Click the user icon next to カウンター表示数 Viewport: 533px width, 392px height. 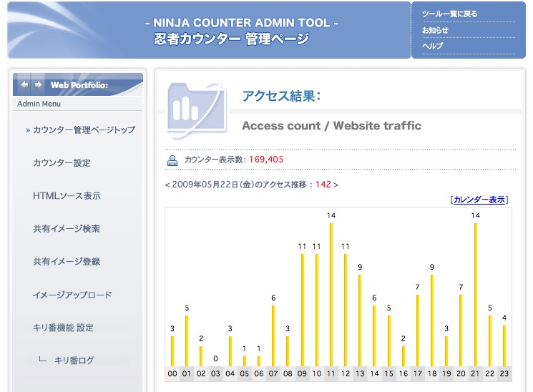pyautogui.click(x=172, y=160)
